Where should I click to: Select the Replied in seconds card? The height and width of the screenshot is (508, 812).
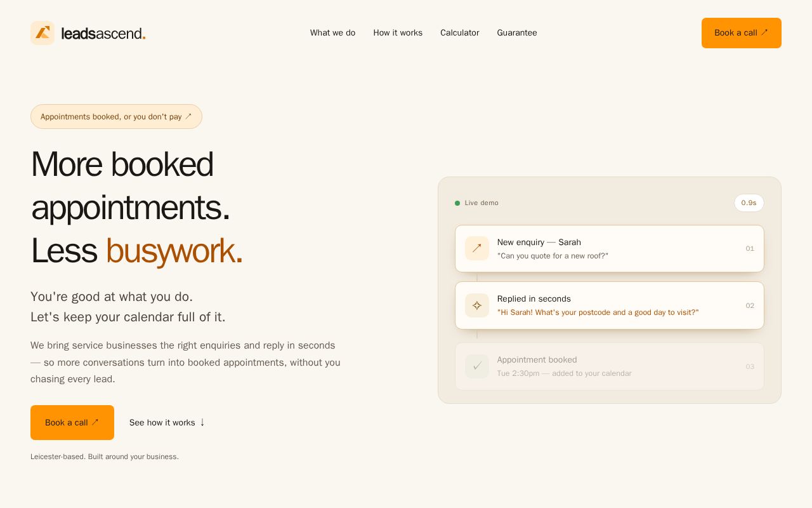(x=610, y=305)
